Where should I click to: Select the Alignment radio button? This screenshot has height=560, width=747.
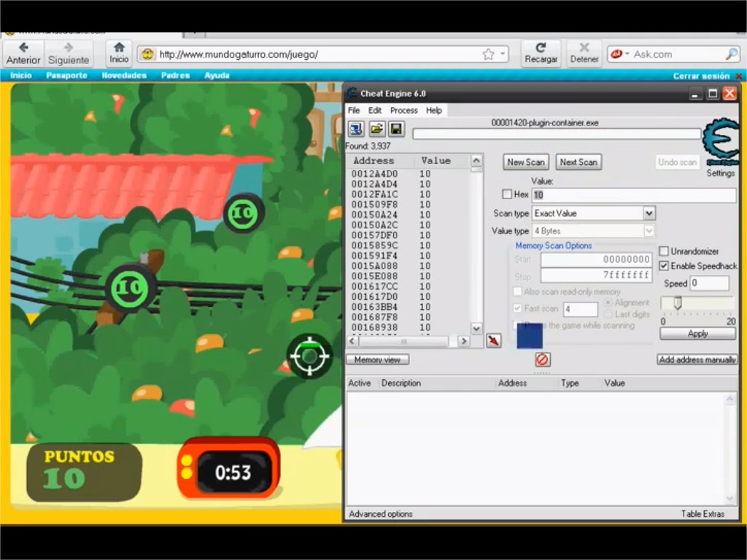pos(608,303)
